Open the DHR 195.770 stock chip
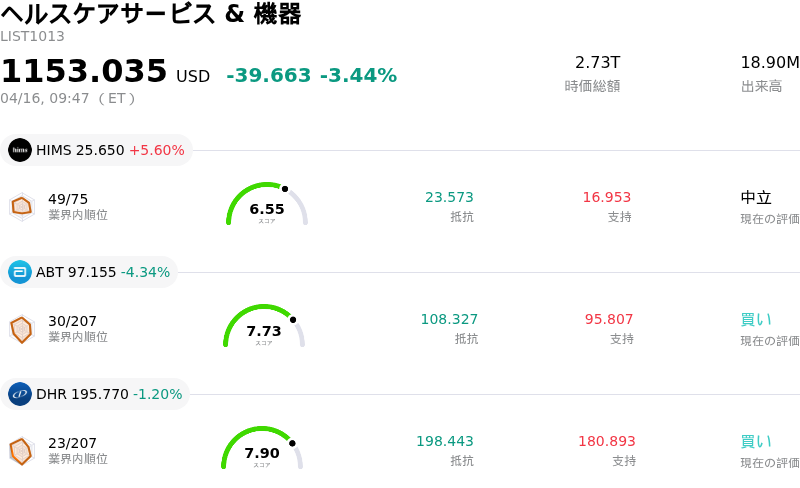800x488 pixels. point(96,394)
